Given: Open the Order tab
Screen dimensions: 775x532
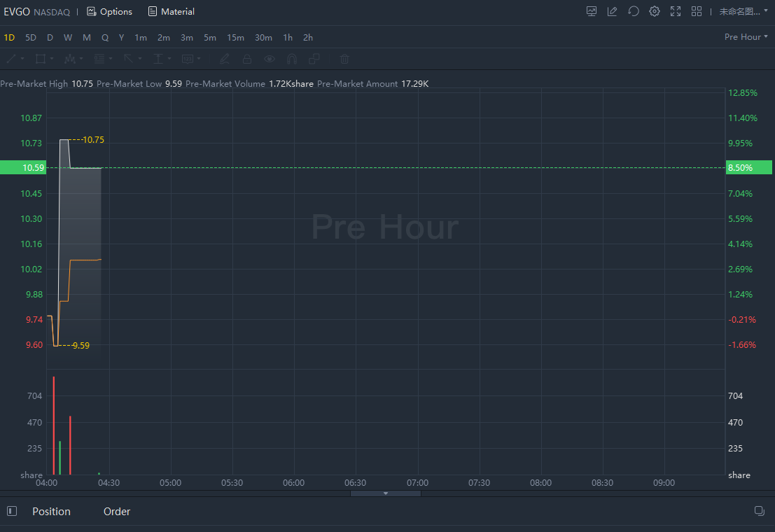Looking at the screenshot, I should coord(117,511).
